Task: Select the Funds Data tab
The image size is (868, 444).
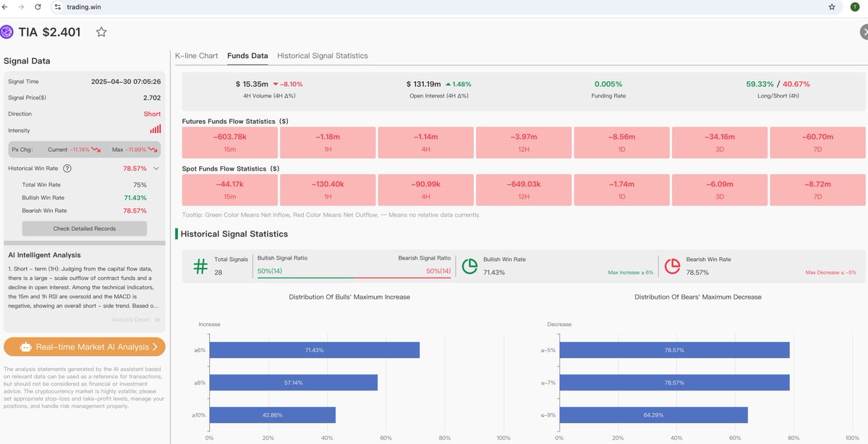Action: (x=247, y=56)
